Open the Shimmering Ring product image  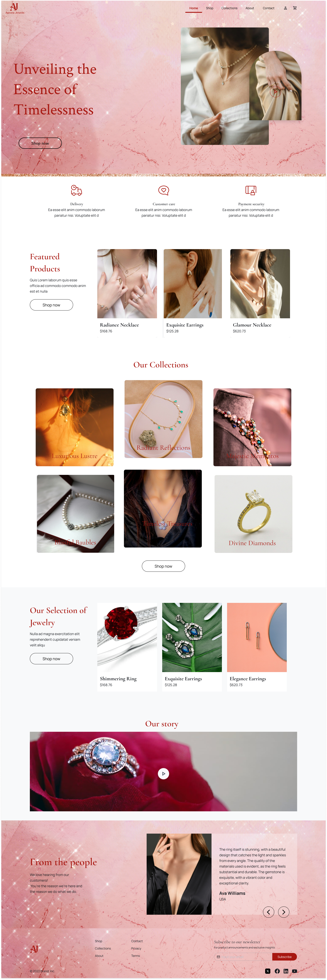pyautogui.click(x=127, y=637)
